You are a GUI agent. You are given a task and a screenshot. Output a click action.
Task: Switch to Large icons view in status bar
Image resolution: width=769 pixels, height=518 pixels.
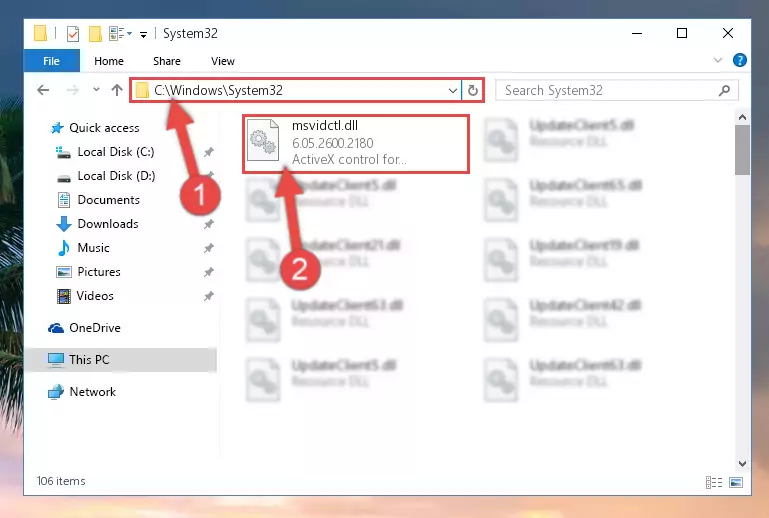[736, 483]
